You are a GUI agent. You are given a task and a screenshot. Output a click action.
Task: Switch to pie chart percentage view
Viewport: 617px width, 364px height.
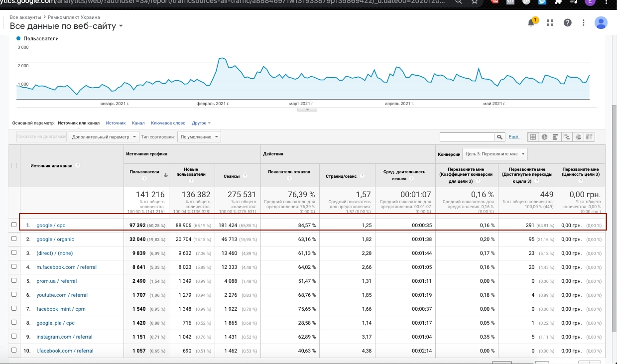544,137
